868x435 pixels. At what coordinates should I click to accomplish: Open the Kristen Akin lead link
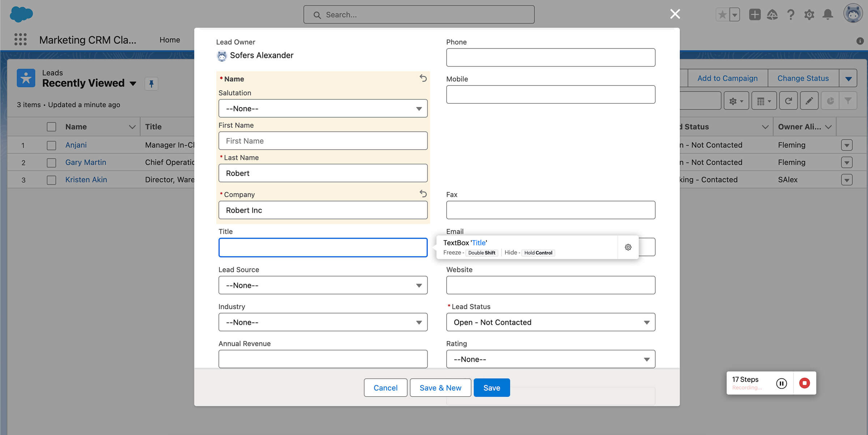[86, 180]
